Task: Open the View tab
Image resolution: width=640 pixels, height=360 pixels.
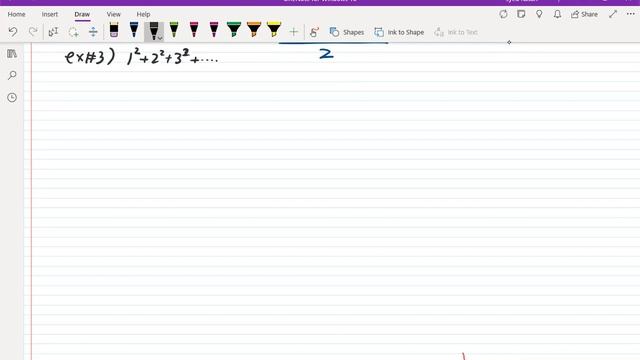Action: 113,14
